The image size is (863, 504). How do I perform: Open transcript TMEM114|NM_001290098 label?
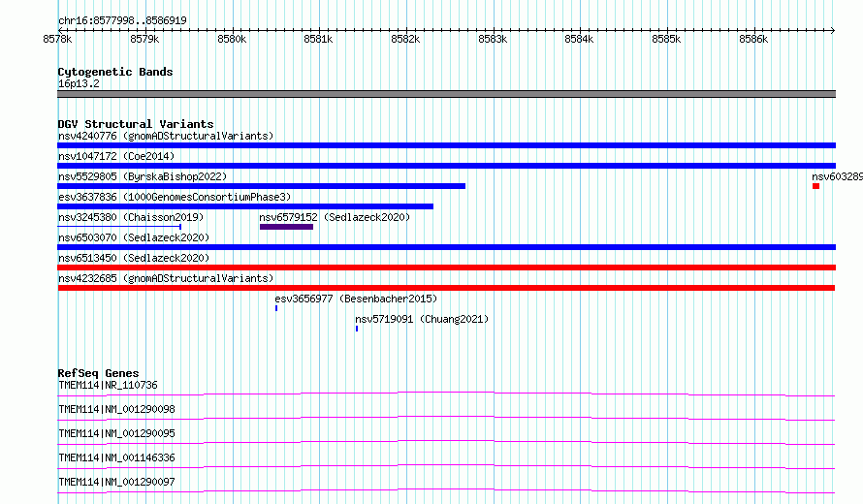pos(116,409)
